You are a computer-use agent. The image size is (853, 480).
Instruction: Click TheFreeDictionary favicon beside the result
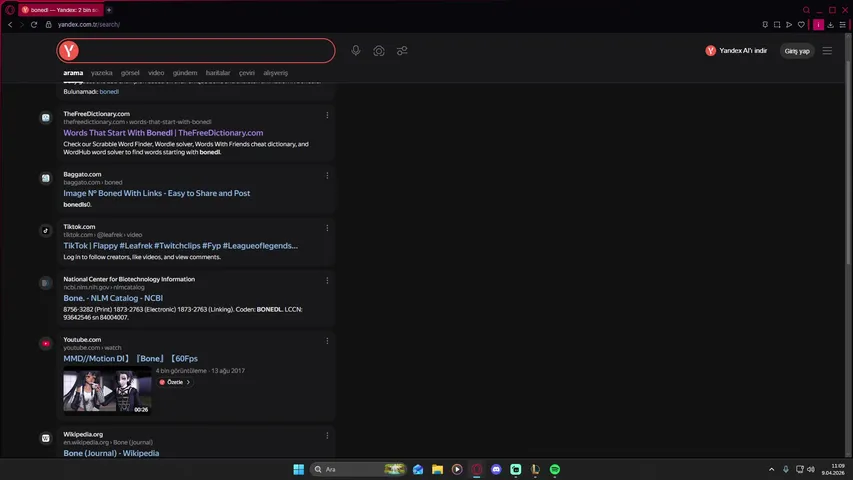click(46, 118)
